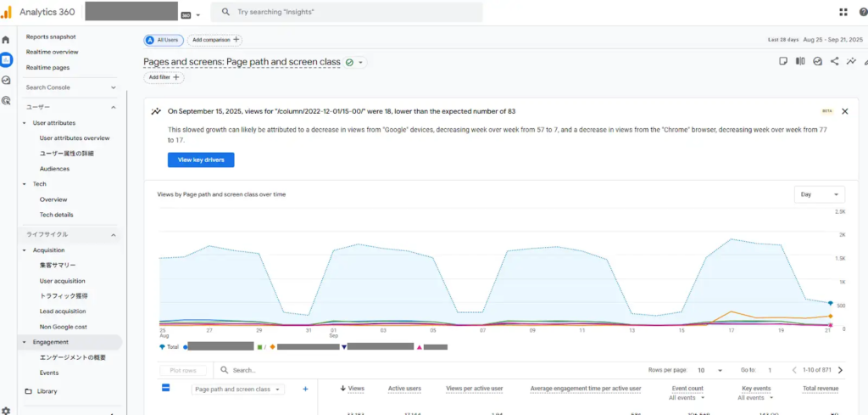Open the Insights sparkline icon in toolbar
The width and height of the screenshot is (868, 415).
(x=851, y=61)
